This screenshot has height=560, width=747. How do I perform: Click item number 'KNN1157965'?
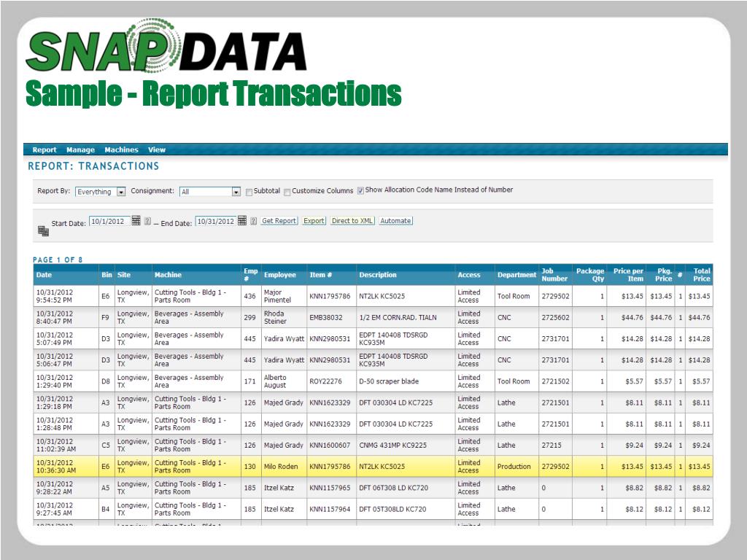click(x=330, y=488)
